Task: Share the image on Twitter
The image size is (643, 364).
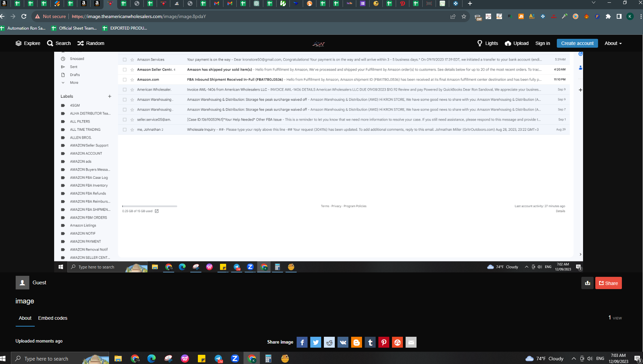Action: point(316,342)
